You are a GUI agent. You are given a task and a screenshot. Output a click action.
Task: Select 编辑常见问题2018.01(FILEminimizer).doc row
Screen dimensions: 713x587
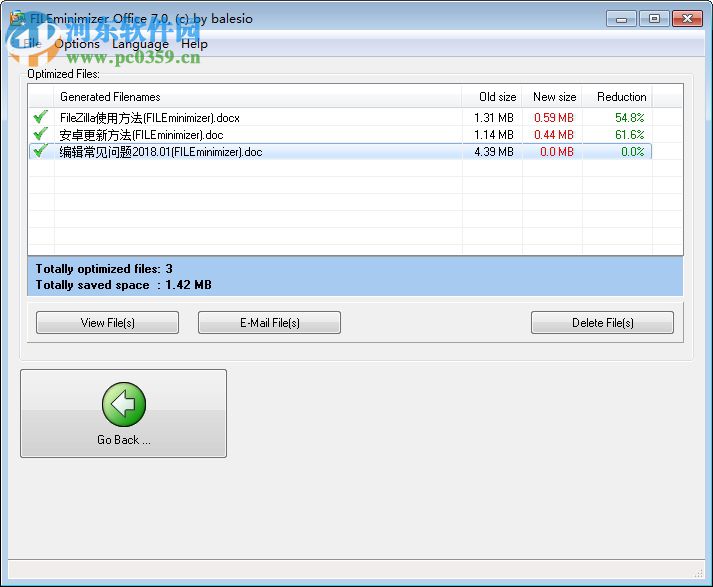click(340, 151)
